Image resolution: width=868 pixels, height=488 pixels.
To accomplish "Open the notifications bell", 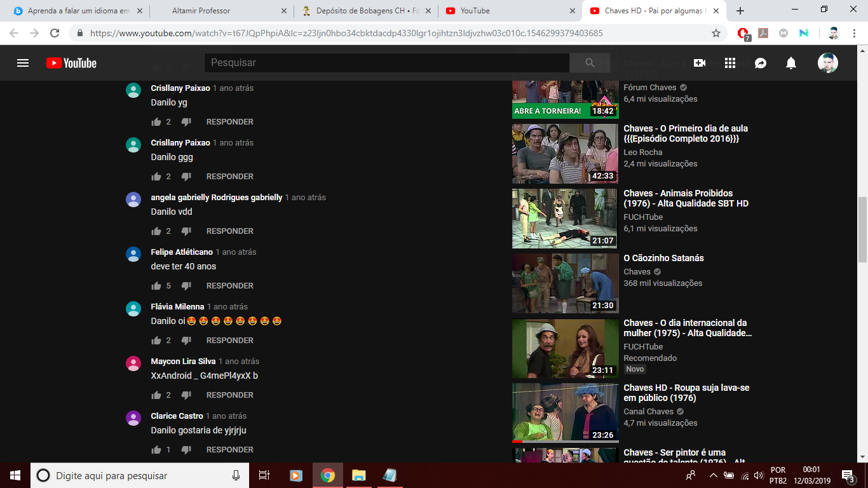I will pyautogui.click(x=791, y=63).
